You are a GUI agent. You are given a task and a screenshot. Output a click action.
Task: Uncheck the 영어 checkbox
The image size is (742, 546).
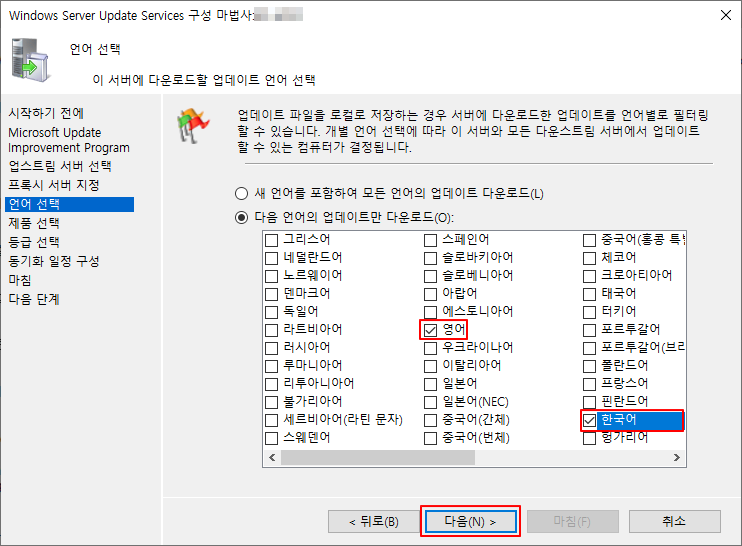[430, 330]
